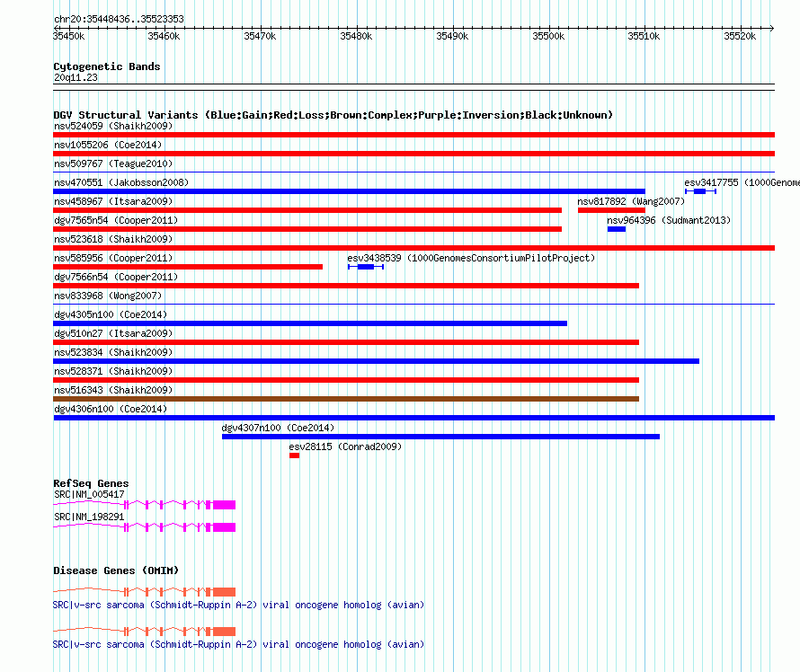Open nsv458967 (Itsara2009) label
This screenshot has width=800, height=672.
coord(113,201)
